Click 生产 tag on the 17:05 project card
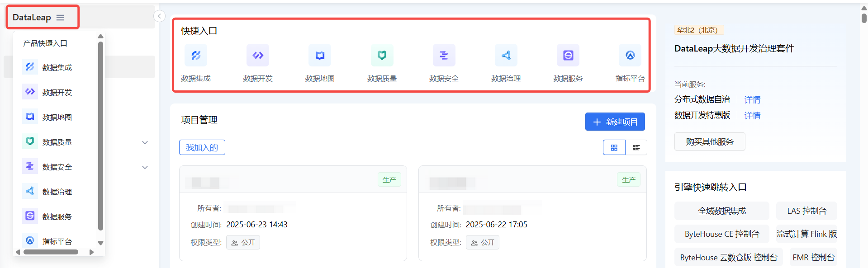Viewport: 868px width, 268px height. [629, 179]
